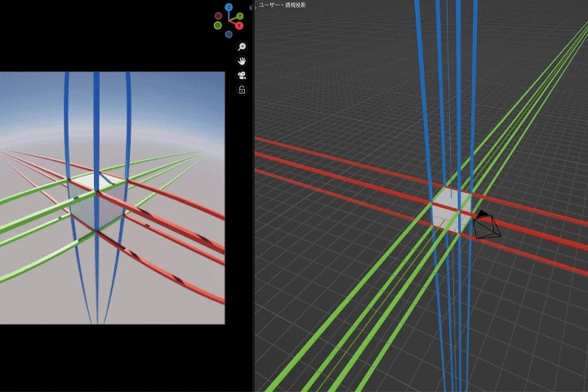Expand the hidden toolbar via the small arrows
Viewport: 588px width, 392px height.
(252, 7)
